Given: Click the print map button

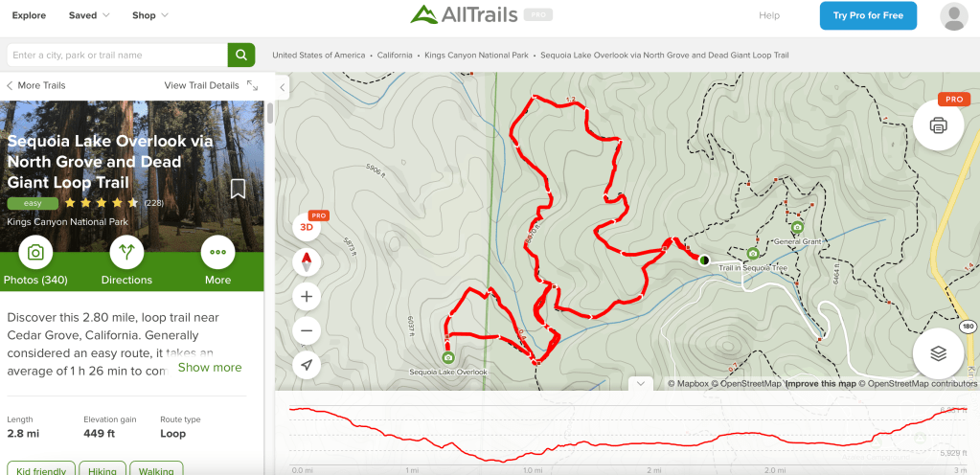Looking at the screenshot, I should [938, 125].
